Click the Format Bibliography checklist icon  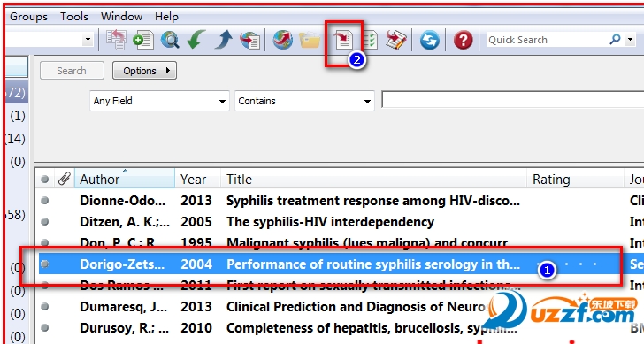click(x=371, y=40)
